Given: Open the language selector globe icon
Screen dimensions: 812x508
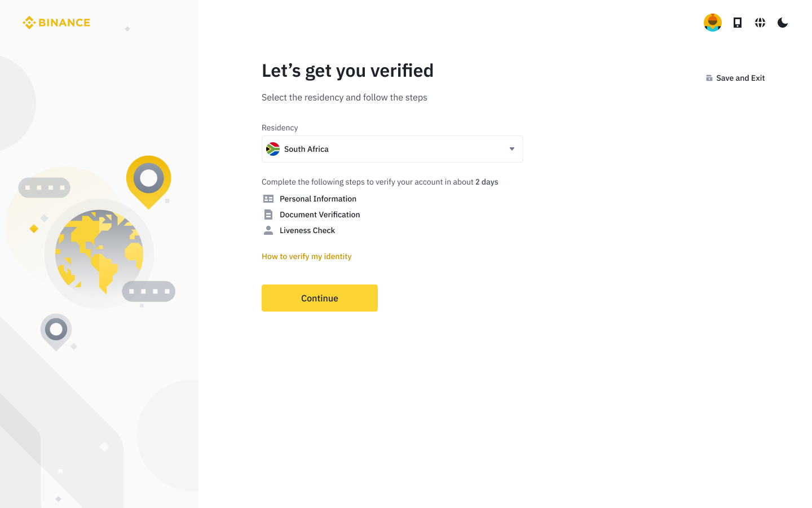Looking at the screenshot, I should point(760,22).
